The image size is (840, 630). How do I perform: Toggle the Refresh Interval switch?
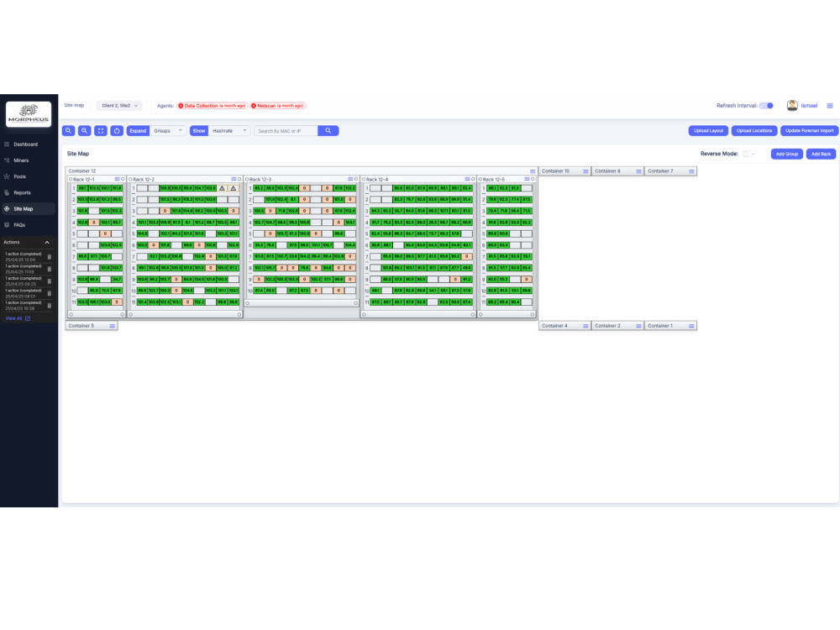tap(767, 106)
